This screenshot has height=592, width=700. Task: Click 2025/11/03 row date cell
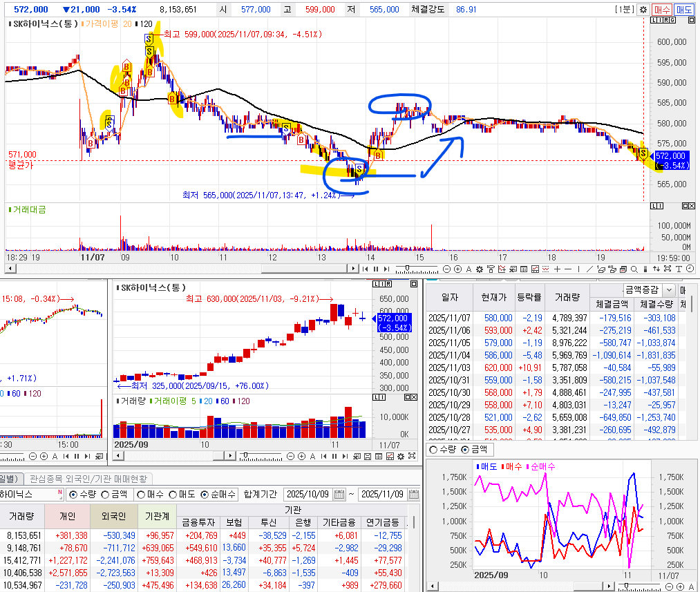click(x=449, y=367)
